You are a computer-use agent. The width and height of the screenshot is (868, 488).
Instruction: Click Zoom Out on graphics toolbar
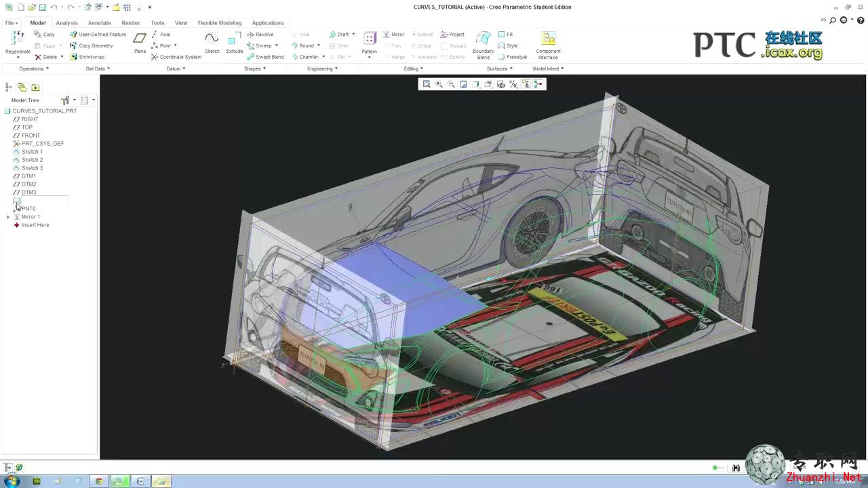point(451,84)
